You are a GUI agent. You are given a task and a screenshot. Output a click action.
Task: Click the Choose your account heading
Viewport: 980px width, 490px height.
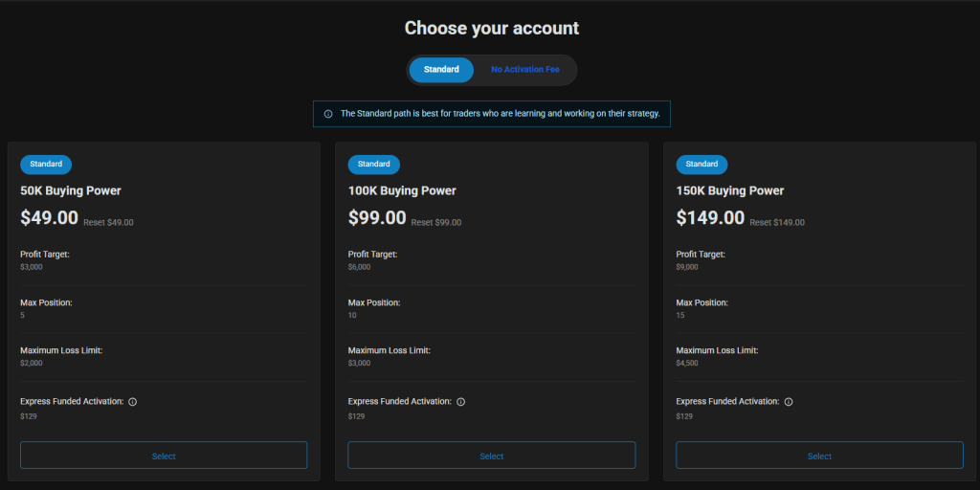[491, 28]
